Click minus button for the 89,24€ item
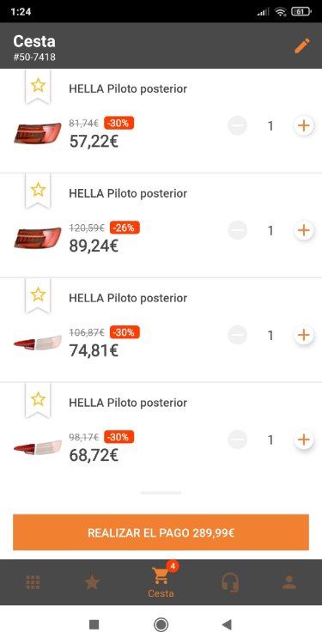This screenshot has height=644, width=322. click(x=238, y=230)
